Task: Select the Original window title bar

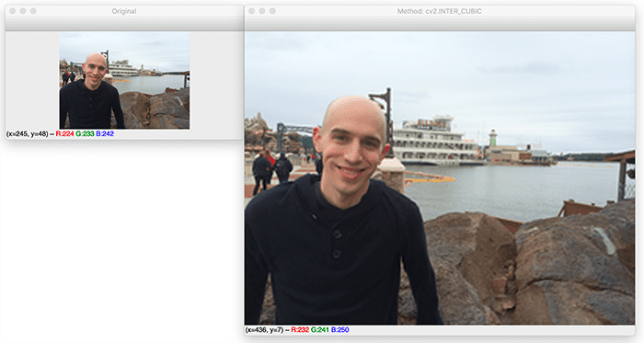Action: 124,11
